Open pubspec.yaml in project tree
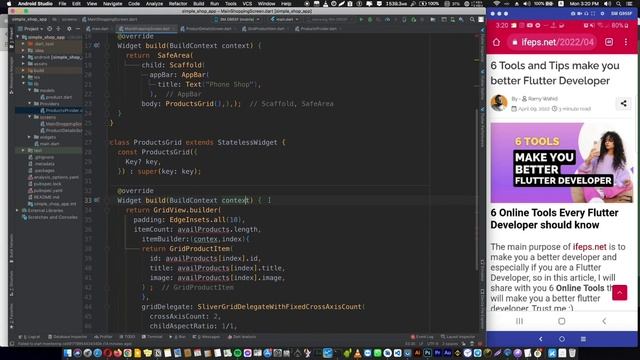Image resolution: width=640 pixels, height=360 pixels. (x=45, y=190)
